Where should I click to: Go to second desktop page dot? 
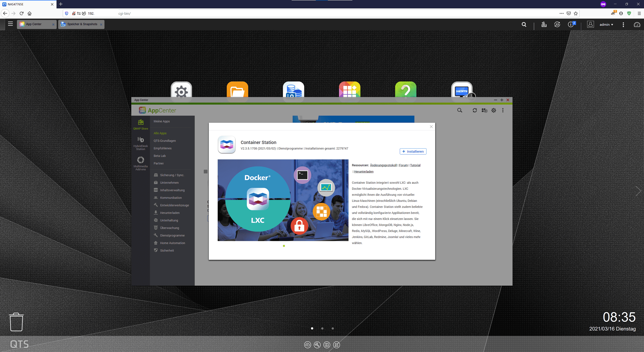(x=322, y=328)
